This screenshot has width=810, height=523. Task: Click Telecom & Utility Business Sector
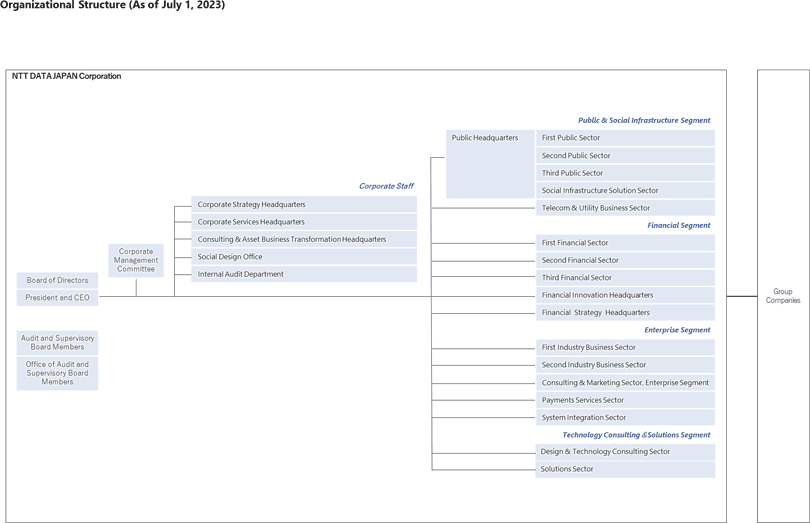(625, 208)
